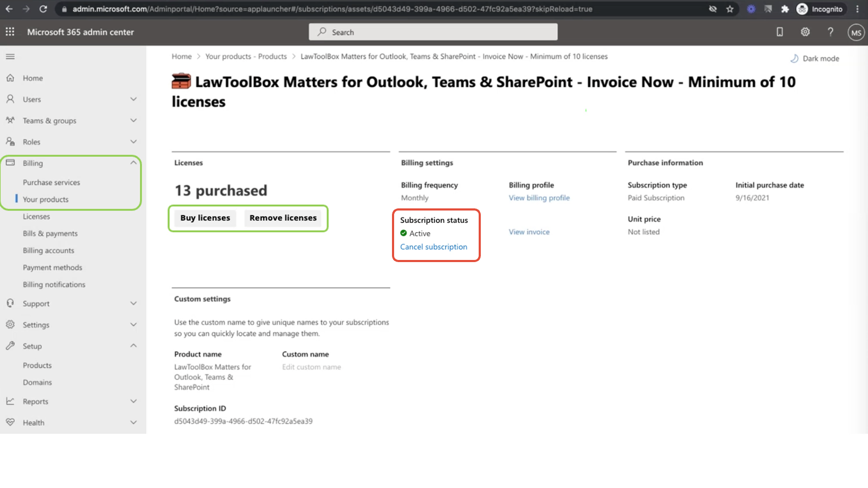The height and width of the screenshot is (488, 868).
Task: Click the Teams & groups icon
Action: coord(10,120)
